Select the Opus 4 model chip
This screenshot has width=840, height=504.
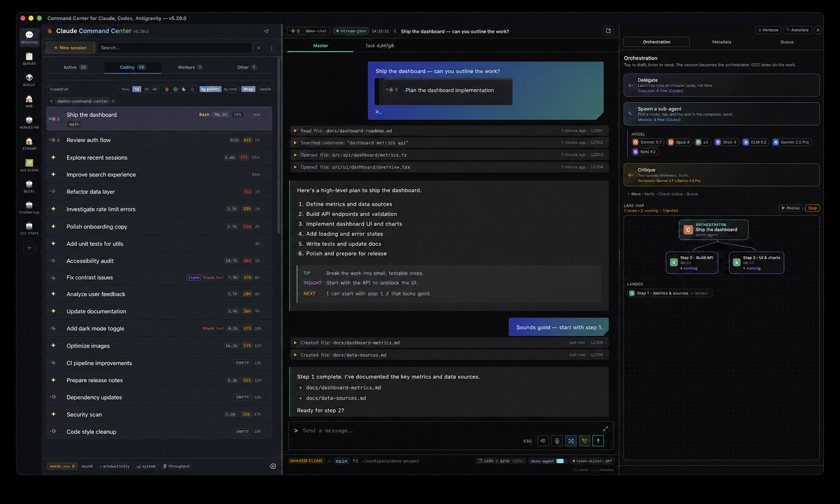(679, 142)
